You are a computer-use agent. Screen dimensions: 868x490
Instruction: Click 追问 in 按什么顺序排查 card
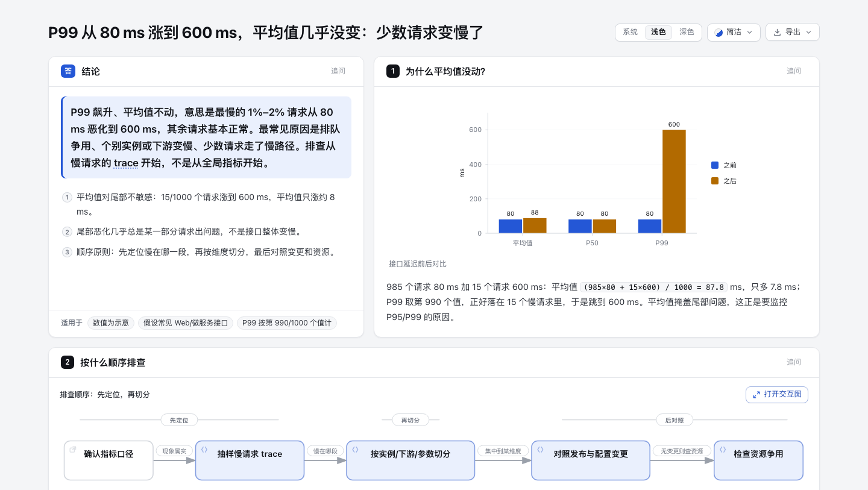click(794, 362)
